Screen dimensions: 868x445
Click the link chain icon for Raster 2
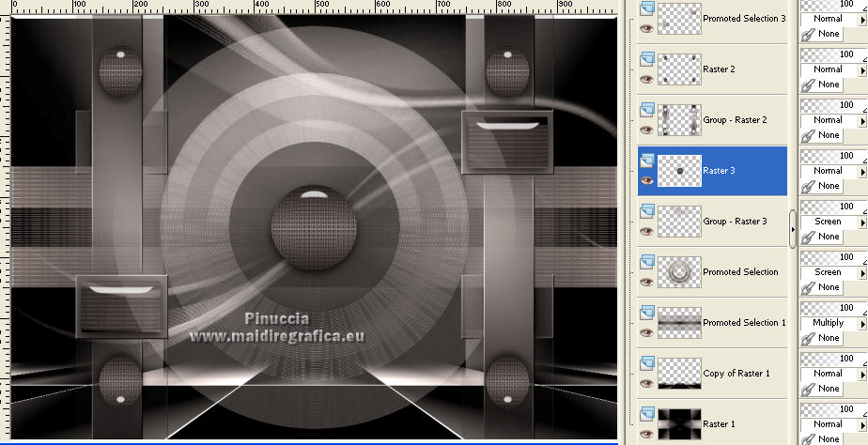(809, 85)
